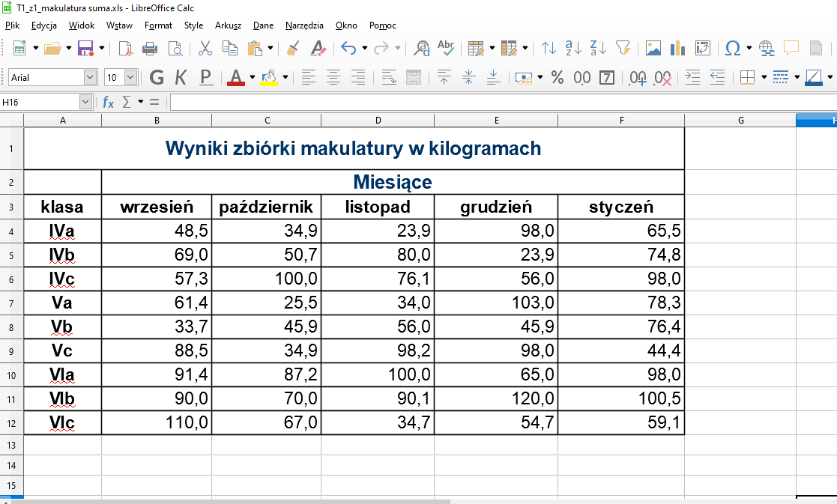Click the Sort icon
Image resolution: width=837 pixels, height=504 pixels.
tap(549, 49)
